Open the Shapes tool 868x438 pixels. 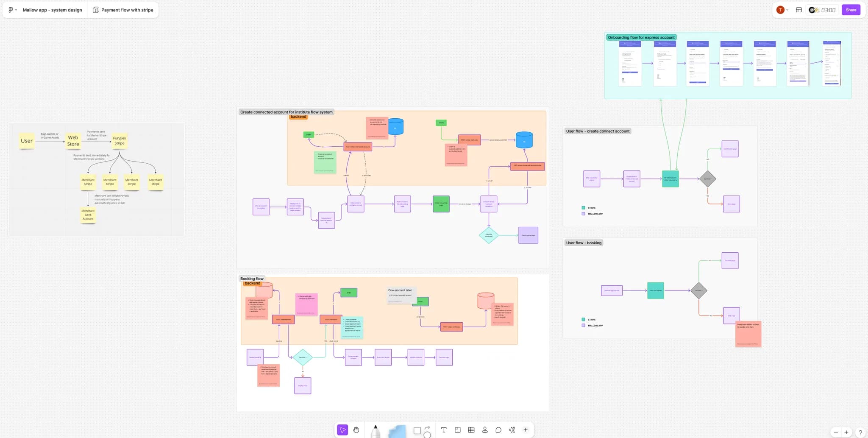coord(417,430)
